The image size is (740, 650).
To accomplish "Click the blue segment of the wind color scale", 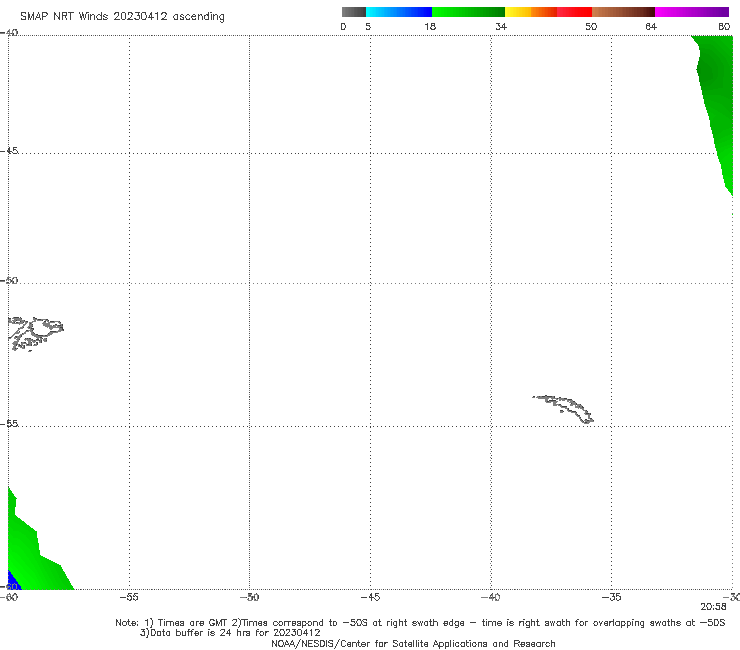I will (x=399, y=12).
